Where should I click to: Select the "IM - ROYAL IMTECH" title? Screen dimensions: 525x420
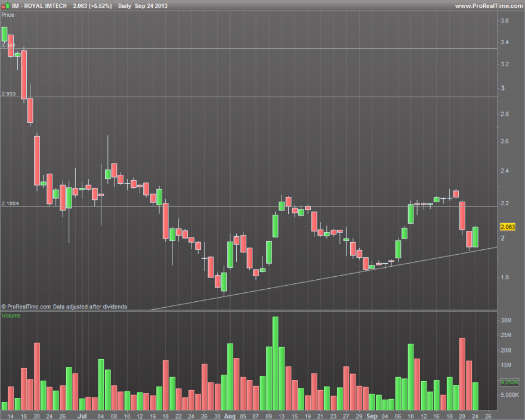(39, 6)
